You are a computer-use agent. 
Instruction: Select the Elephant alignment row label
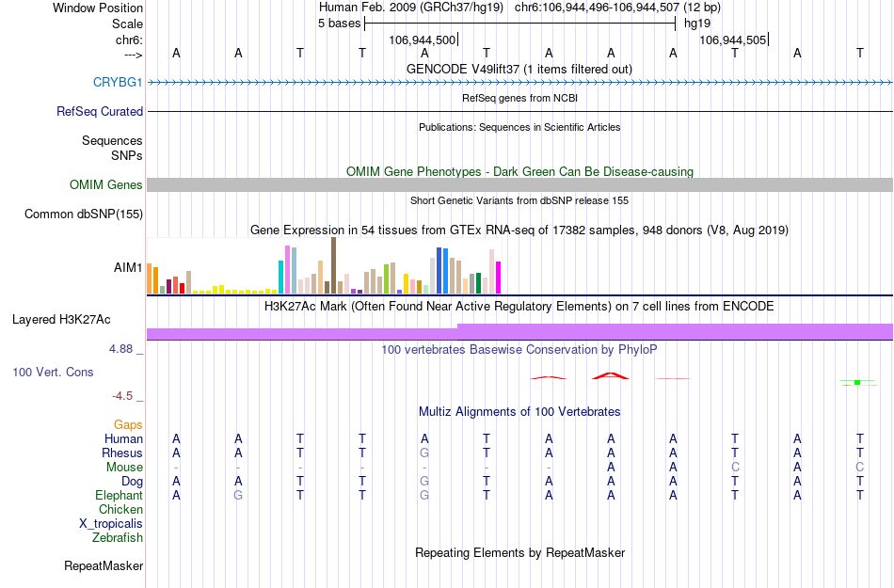click(x=119, y=495)
